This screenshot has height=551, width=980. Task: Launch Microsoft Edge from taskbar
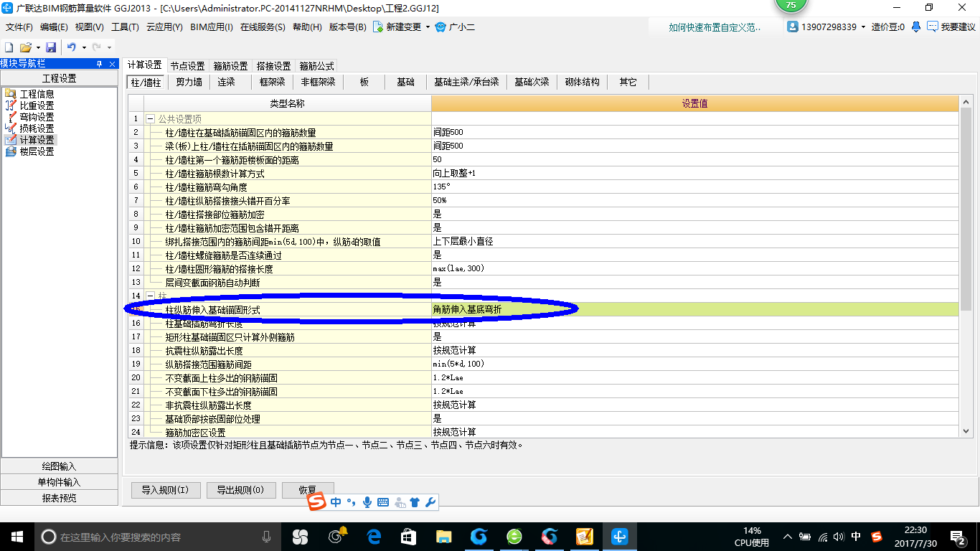(374, 536)
